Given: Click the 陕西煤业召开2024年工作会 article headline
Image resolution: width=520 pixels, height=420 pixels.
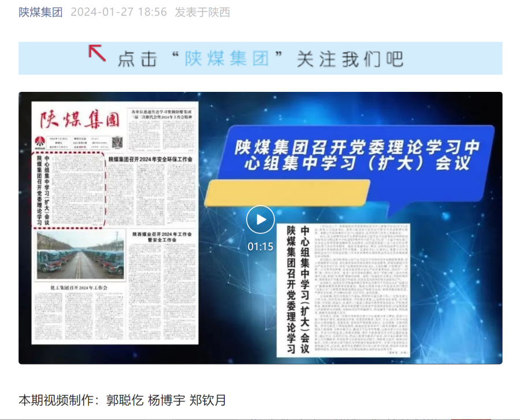Looking at the screenshot, I should pyautogui.click(x=161, y=237).
